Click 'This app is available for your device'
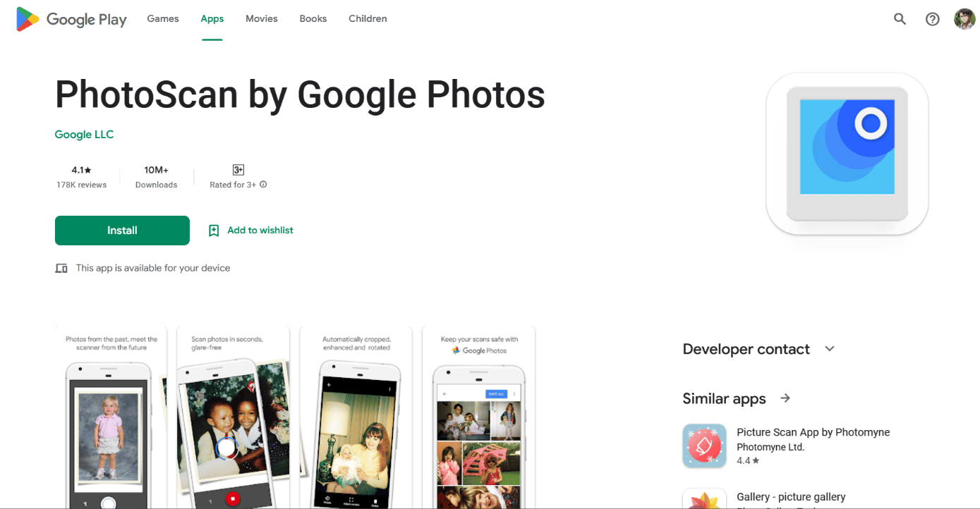This screenshot has height=509, width=980. click(153, 268)
